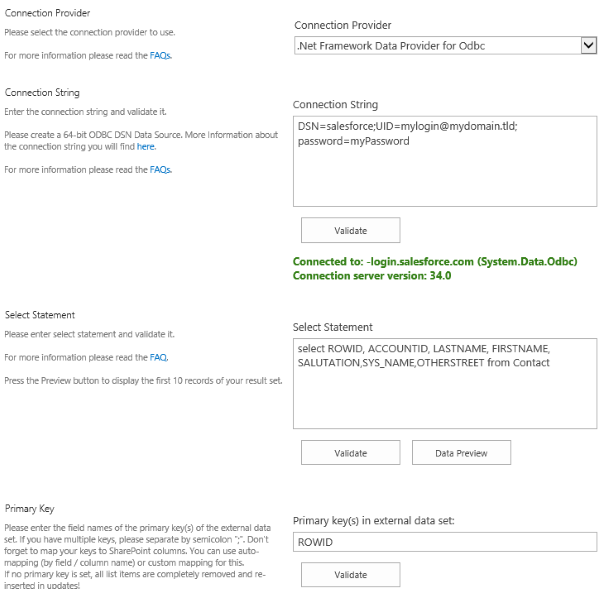
Task: Click the left 'Connection String' section heading
Action: (x=42, y=93)
